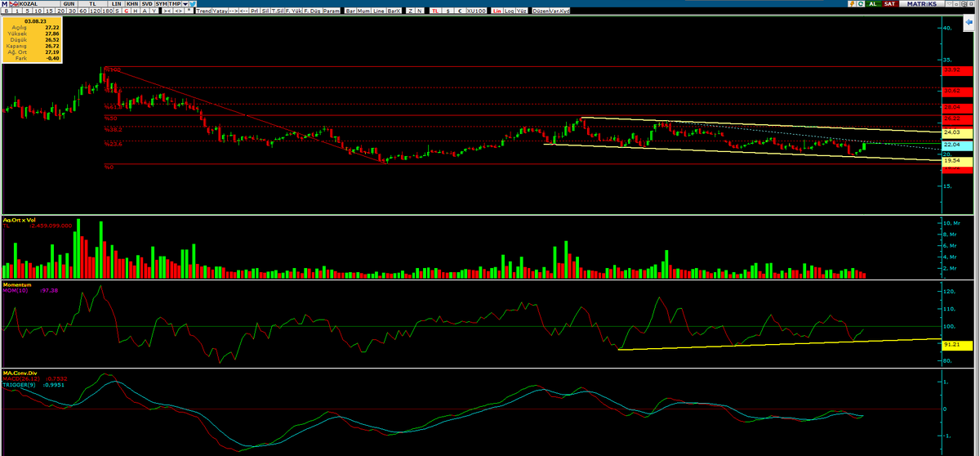This screenshot has height=456, width=980.
Task: Click the TMP template button
Action: 175,4
